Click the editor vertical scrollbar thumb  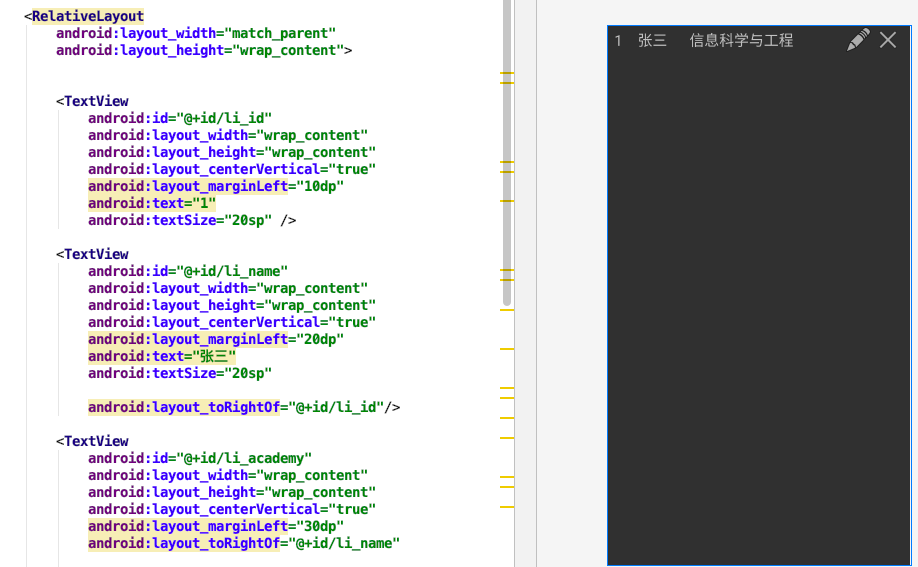pyautogui.click(x=507, y=152)
